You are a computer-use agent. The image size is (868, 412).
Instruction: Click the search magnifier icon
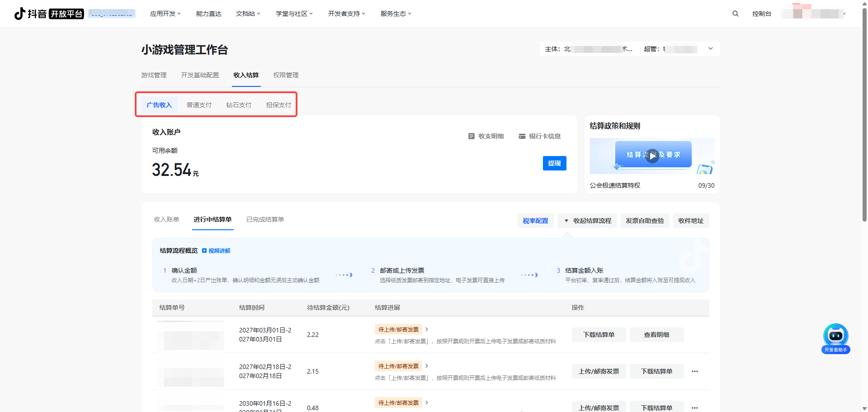[735, 14]
